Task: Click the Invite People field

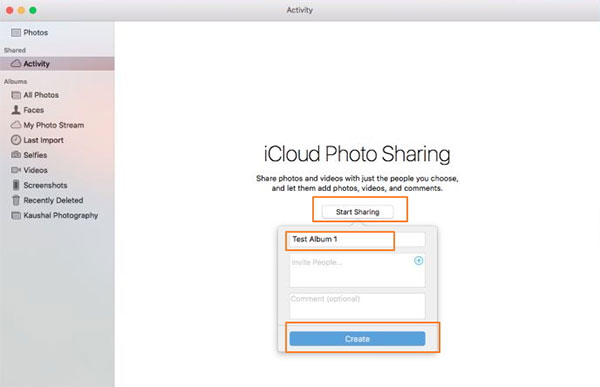Action: click(357, 270)
